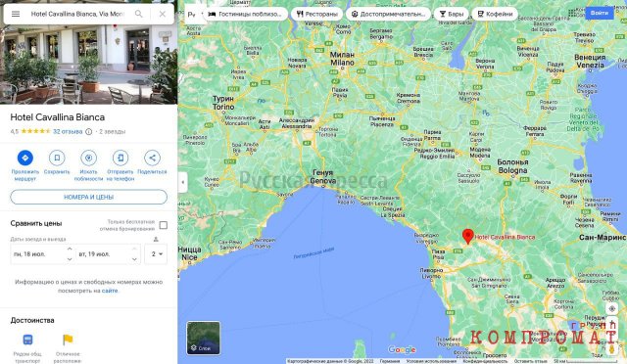
Task: Collapse the side panel with the arrow tab
Action: [x=183, y=182]
